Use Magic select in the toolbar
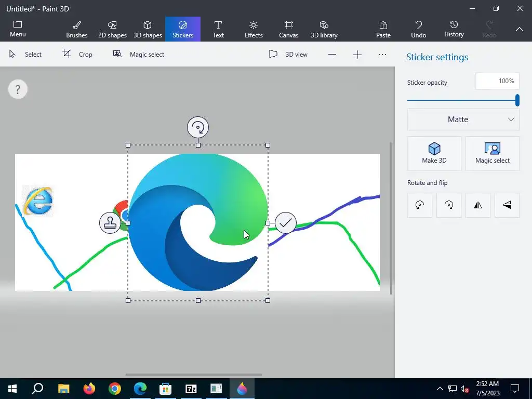Image resolution: width=532 pixels, height=399 pixels. click(x=138, y=54)
